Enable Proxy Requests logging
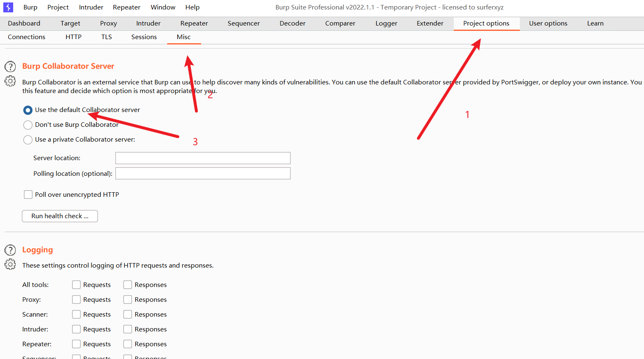This screenshot has width=644, height=359. [x=76, y=299]
